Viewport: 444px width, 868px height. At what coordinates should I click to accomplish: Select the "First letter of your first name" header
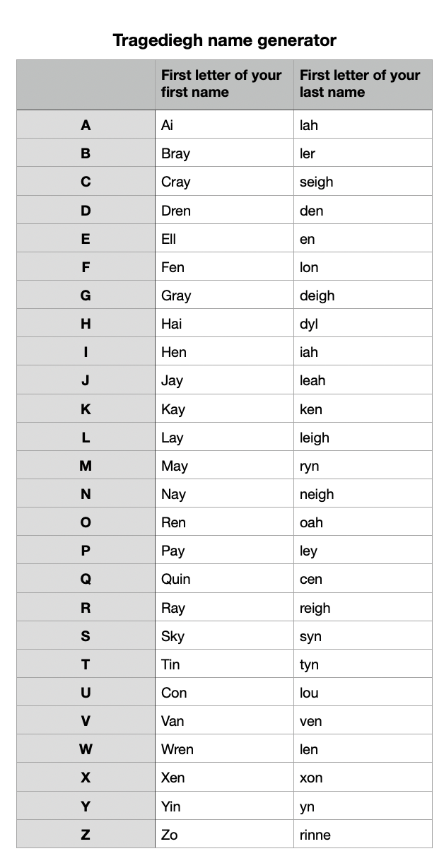point(221,83)
